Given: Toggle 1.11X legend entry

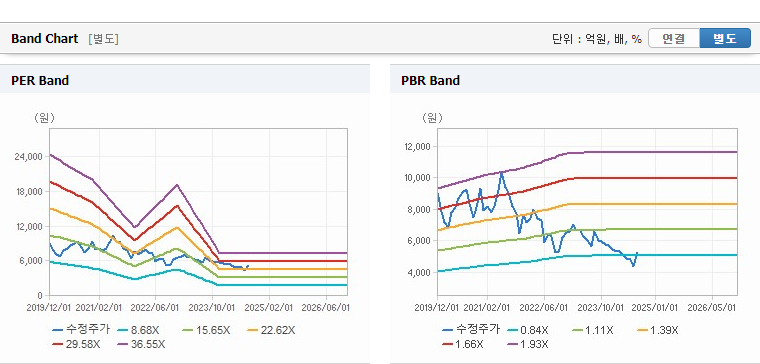Looking at the screenshot, I should point(593,330).
